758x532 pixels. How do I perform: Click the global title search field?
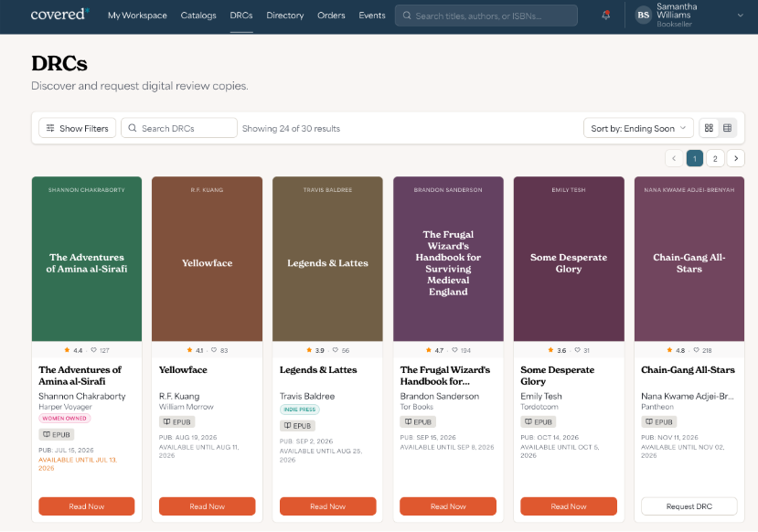point(486,16)
